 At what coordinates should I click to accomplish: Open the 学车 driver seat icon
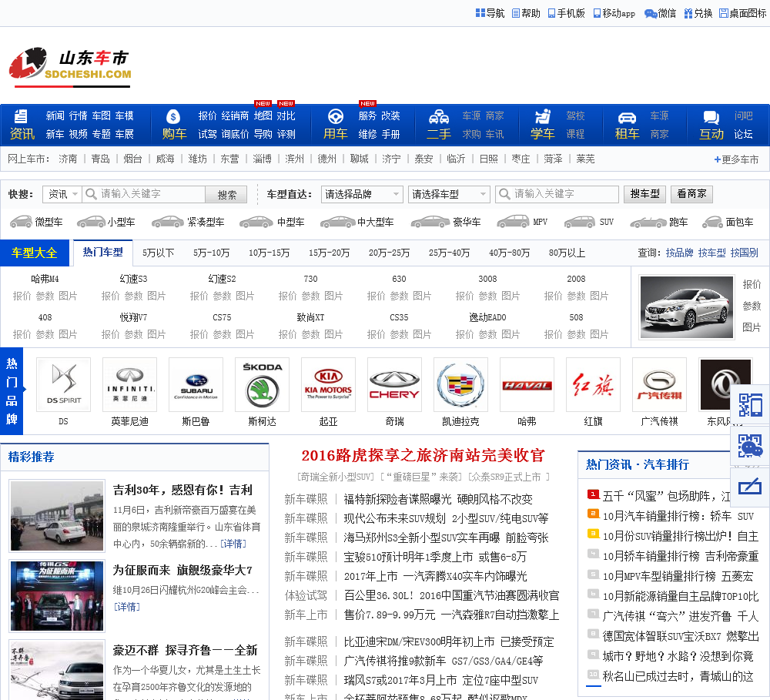(543, 116)
